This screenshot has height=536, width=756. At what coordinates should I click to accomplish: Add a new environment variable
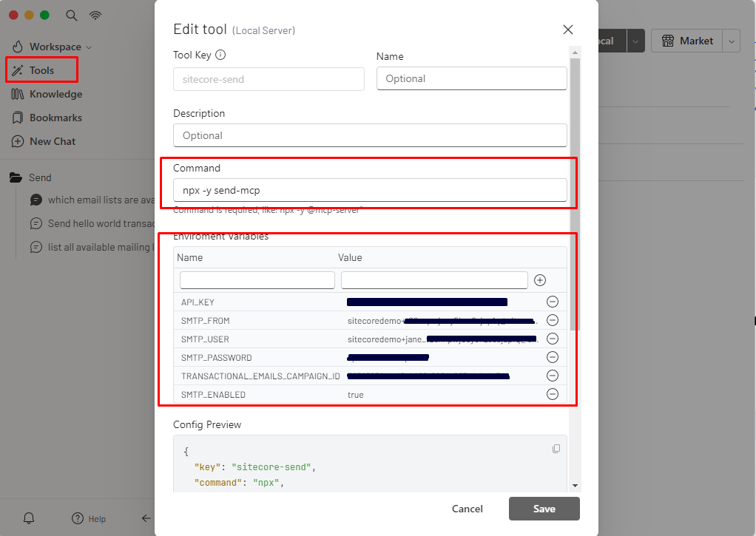click(540, 279)
